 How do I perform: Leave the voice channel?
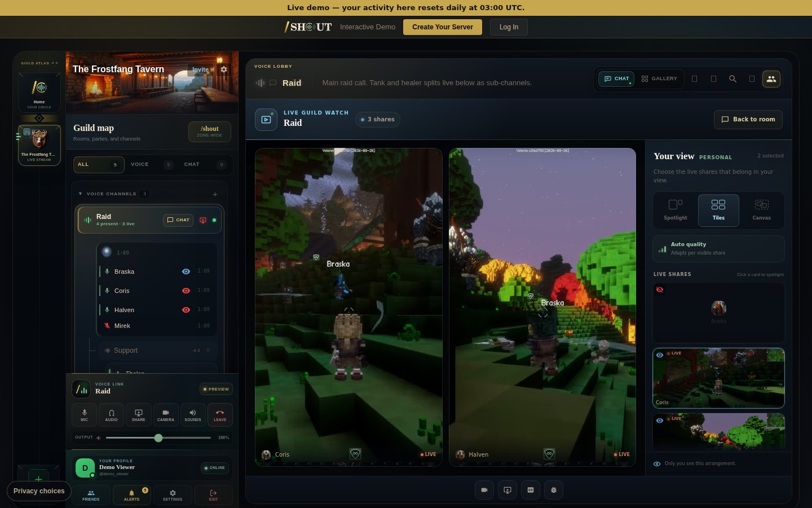pyautogui.click(x=220, y=415)
